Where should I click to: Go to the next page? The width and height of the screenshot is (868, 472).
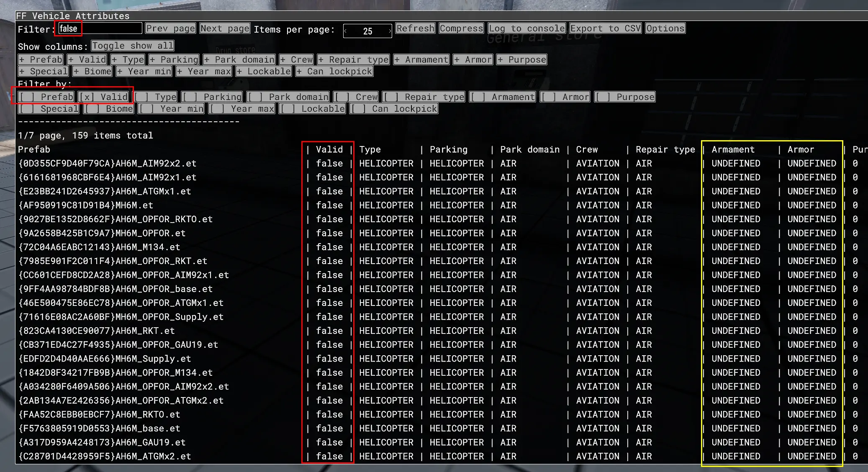point(225,28)
